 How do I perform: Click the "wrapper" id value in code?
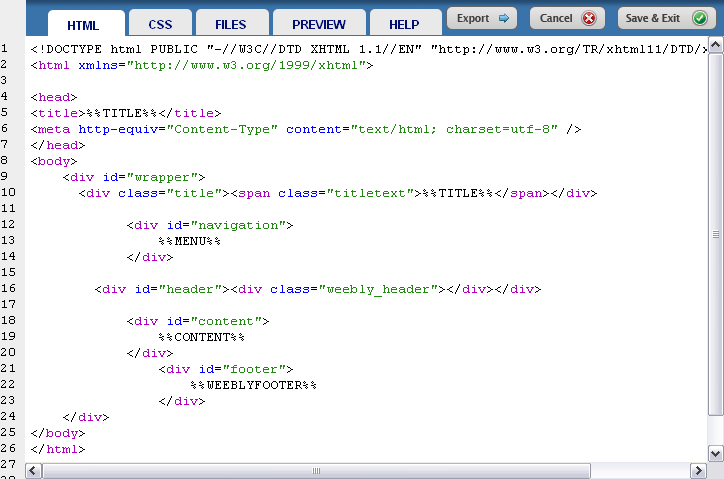pyautogui.click(x=173, y=177)
